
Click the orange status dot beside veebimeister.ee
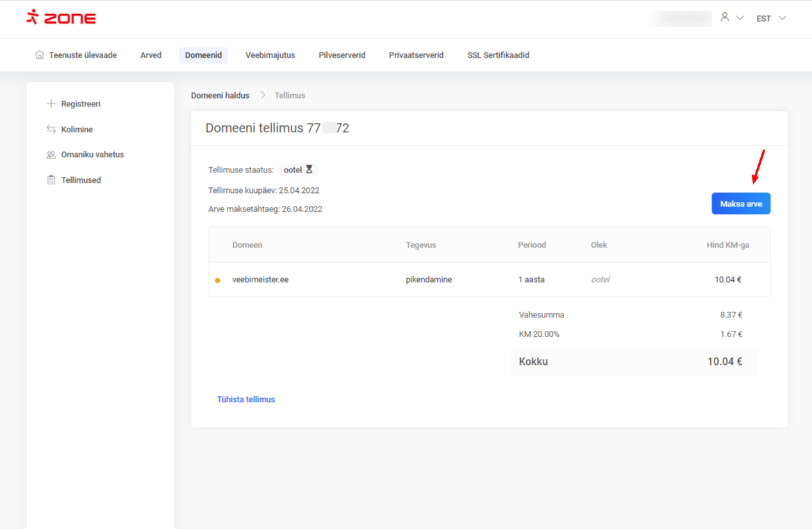[x=218, y=280]
